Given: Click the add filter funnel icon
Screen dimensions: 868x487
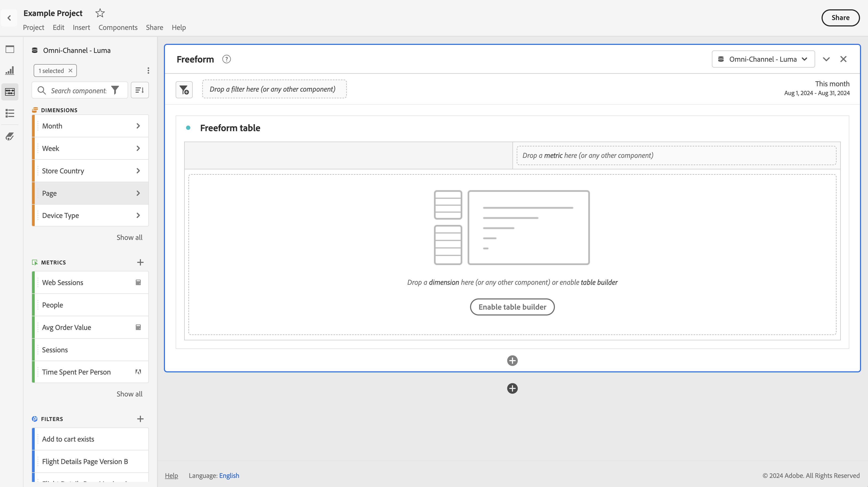Looking at the screenshot, I should tap(184, 90).
